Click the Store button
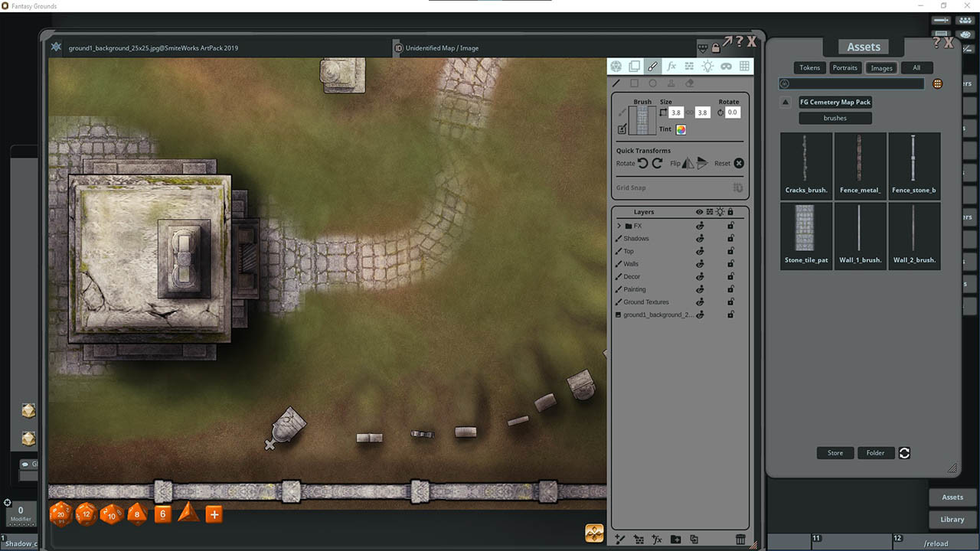The image size is (980, 551). (x=835, y=452)
